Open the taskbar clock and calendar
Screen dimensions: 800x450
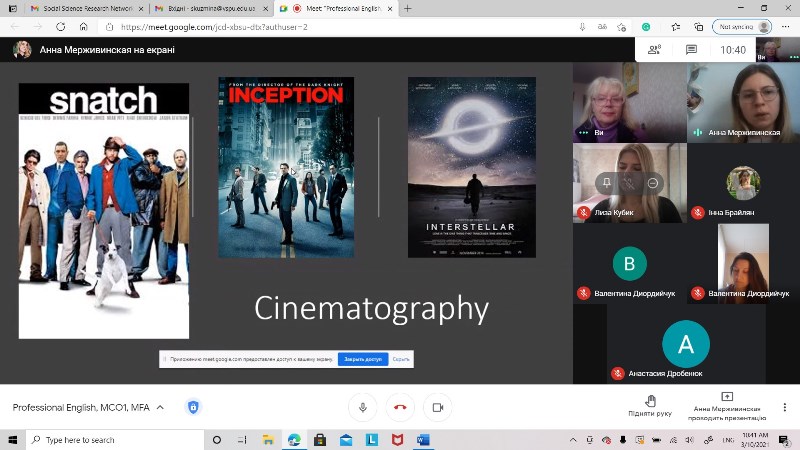tap(755, 440)
